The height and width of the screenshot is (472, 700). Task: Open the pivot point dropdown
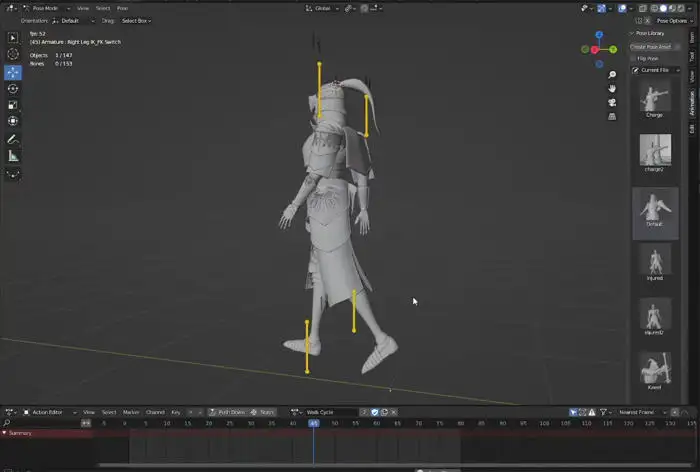click(x=349, y=8)
